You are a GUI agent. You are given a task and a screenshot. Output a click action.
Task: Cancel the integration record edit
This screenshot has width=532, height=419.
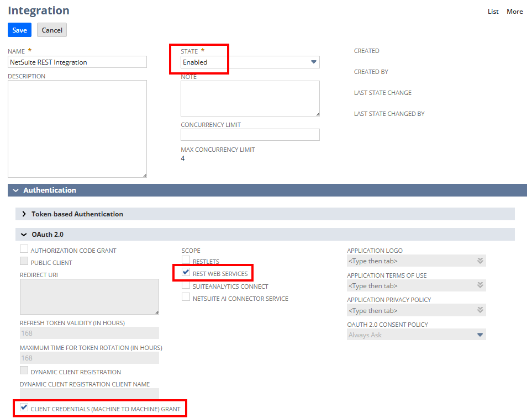pyautogui.click(x=52, y=30)
